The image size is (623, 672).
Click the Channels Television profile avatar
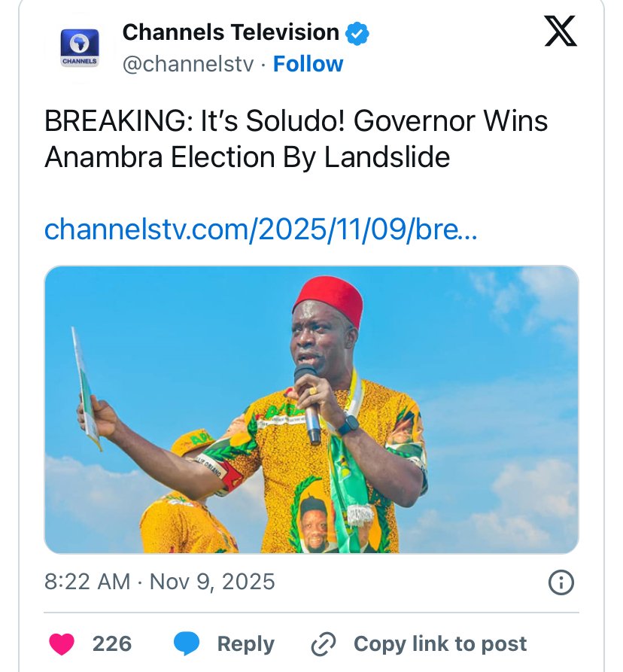click(x=79, y=47)
